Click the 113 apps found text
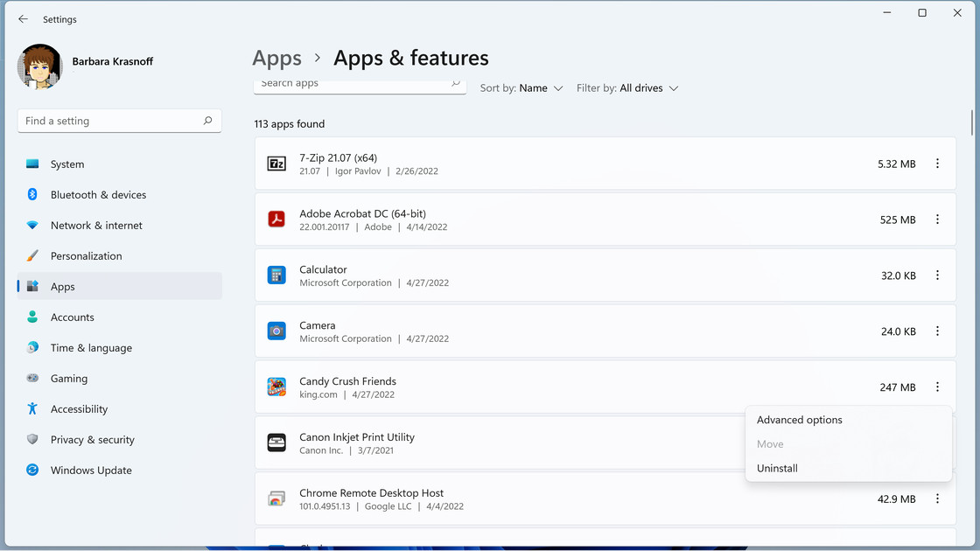The image size is (980, 551). pos(290,123)
